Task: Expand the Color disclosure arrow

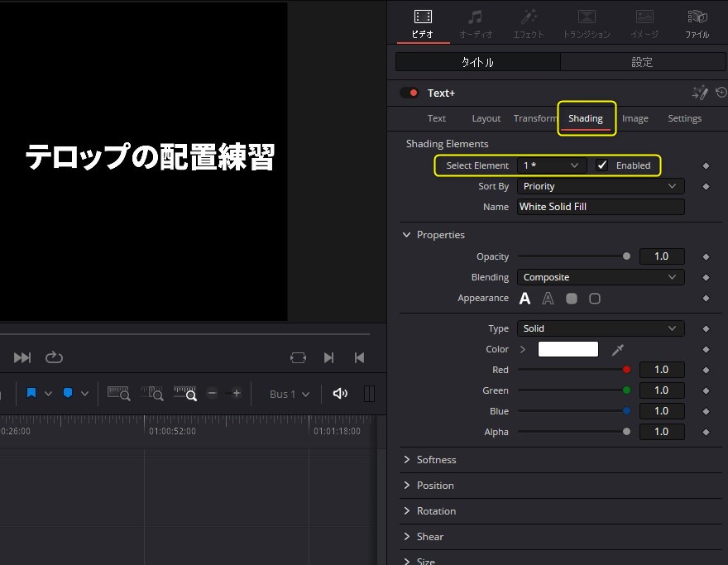Action: (523, 349)
